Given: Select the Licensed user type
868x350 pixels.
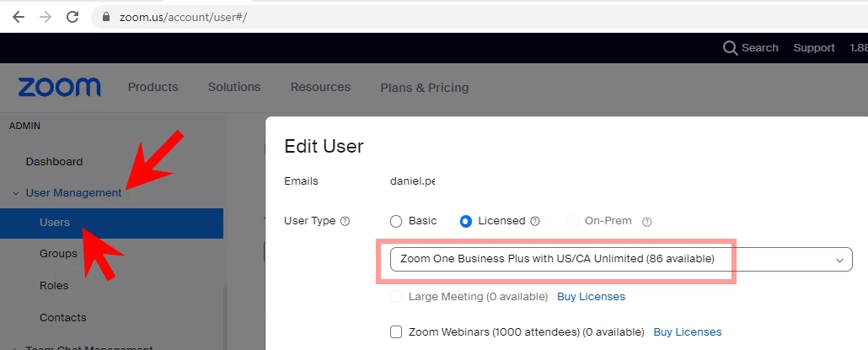Looking at the screenshot, I should (465, 222).
